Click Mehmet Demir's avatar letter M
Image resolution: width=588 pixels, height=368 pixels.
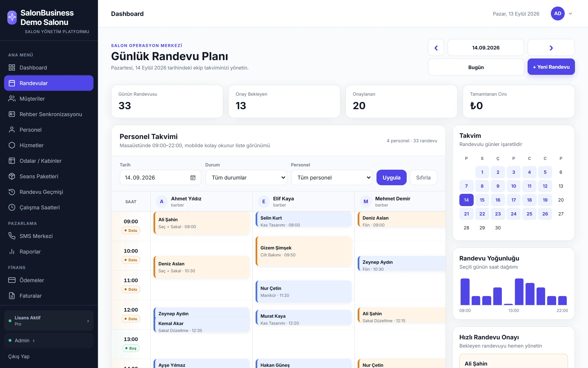click(366, 202)
